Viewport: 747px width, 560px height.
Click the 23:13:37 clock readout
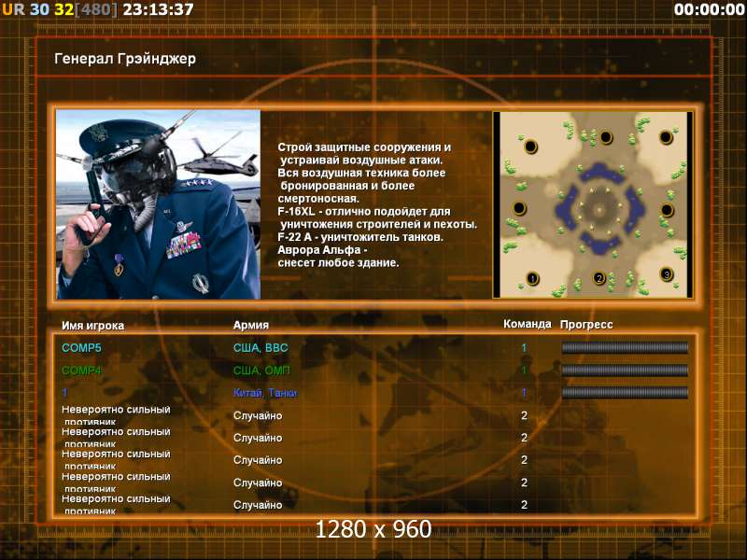(x=158, y=9)
